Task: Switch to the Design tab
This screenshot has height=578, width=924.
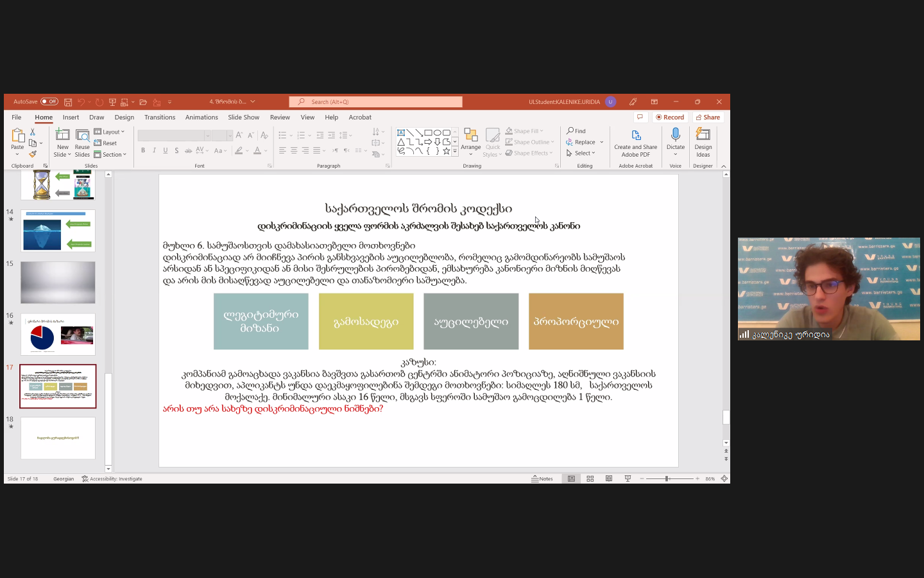Action: click(x=124, y=117)
